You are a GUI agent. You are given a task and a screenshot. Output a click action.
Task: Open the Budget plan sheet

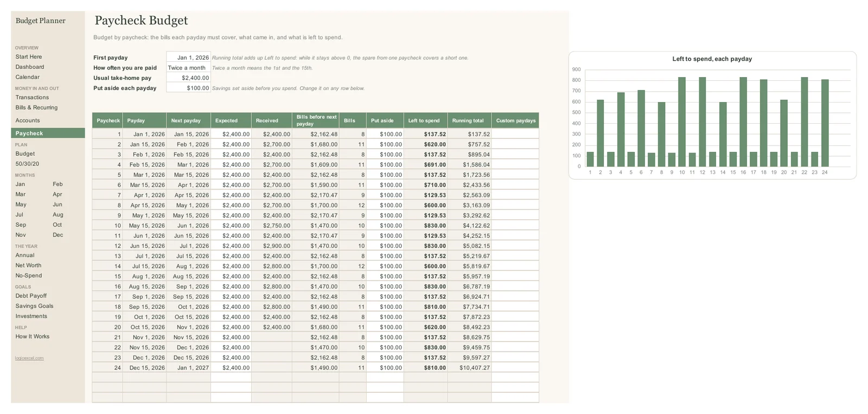[25, 154]
